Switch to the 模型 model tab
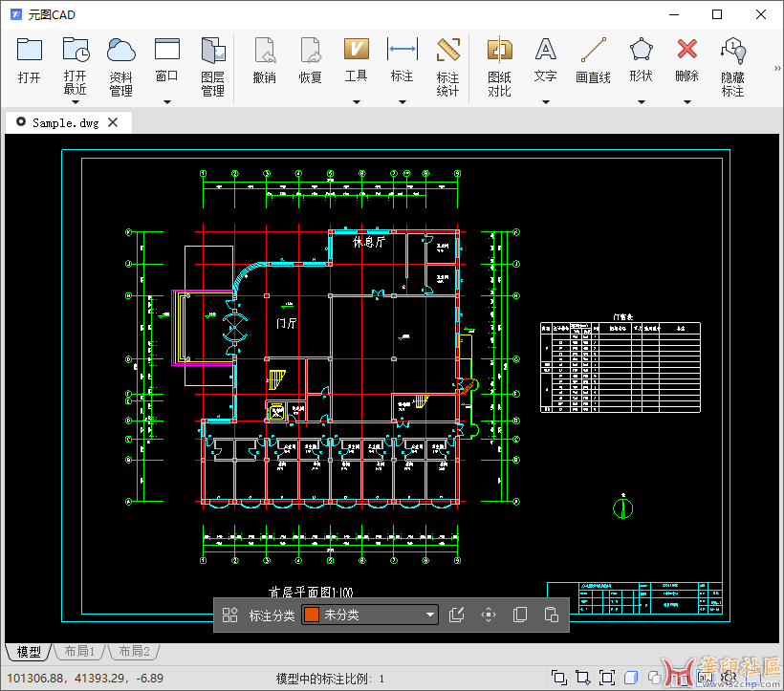Screen dimensions: 784x691 click(29, 652)
